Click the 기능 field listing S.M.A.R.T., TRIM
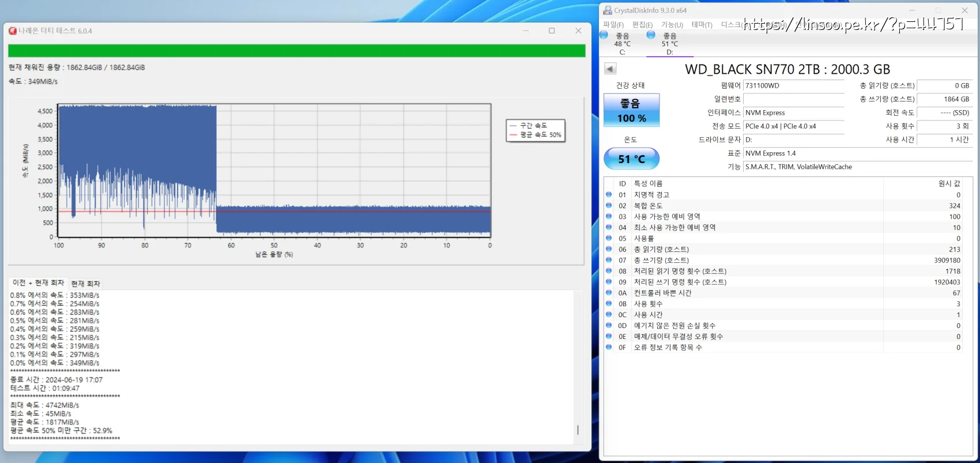980x463 pixels. point(858,167)
